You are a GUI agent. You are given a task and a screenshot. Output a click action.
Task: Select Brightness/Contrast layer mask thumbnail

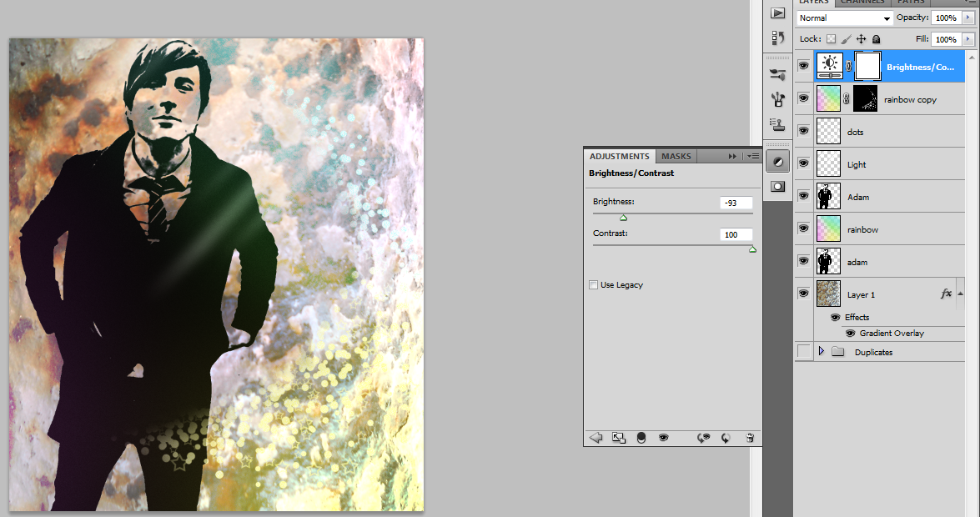[x=867, y=66]
